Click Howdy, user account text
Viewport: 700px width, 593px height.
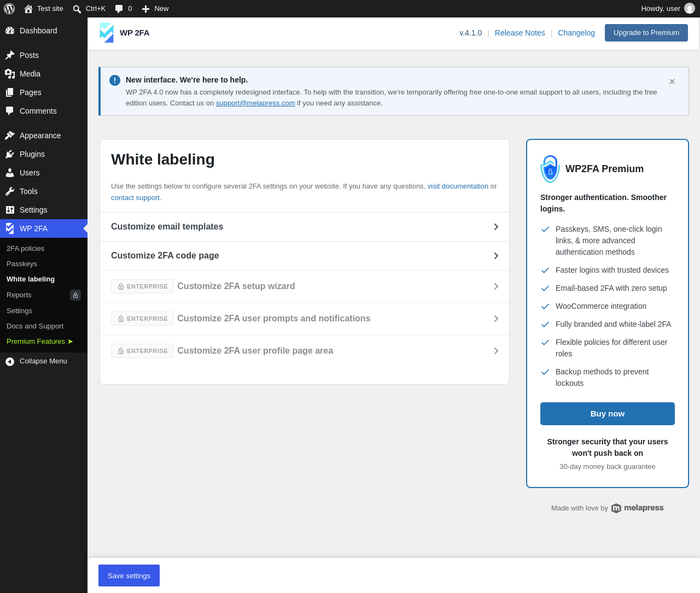coord(661,9)
